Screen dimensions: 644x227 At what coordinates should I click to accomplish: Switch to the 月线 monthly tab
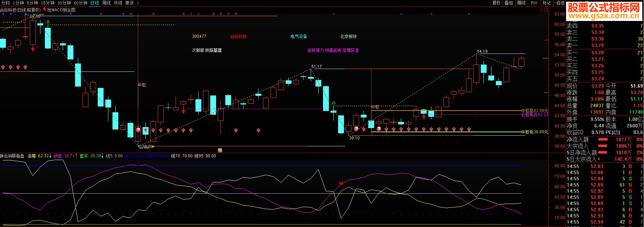tap(118, 3)
